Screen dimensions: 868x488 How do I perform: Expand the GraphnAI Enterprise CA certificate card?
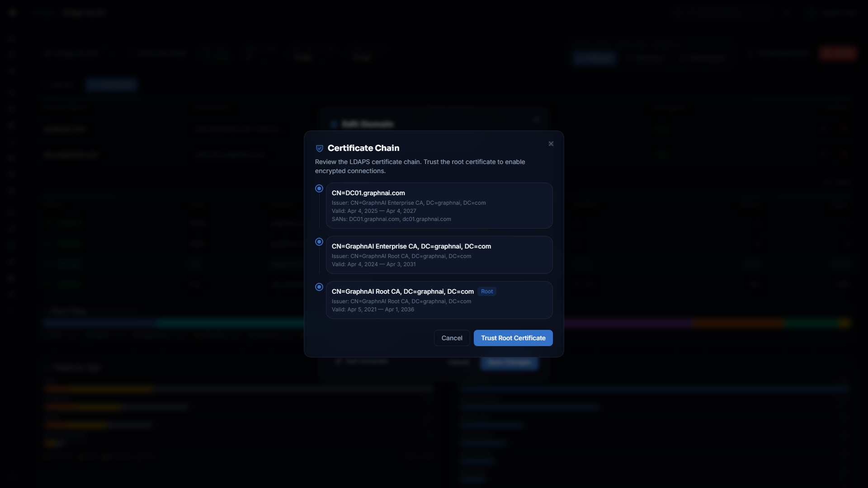tap(439, 254)
